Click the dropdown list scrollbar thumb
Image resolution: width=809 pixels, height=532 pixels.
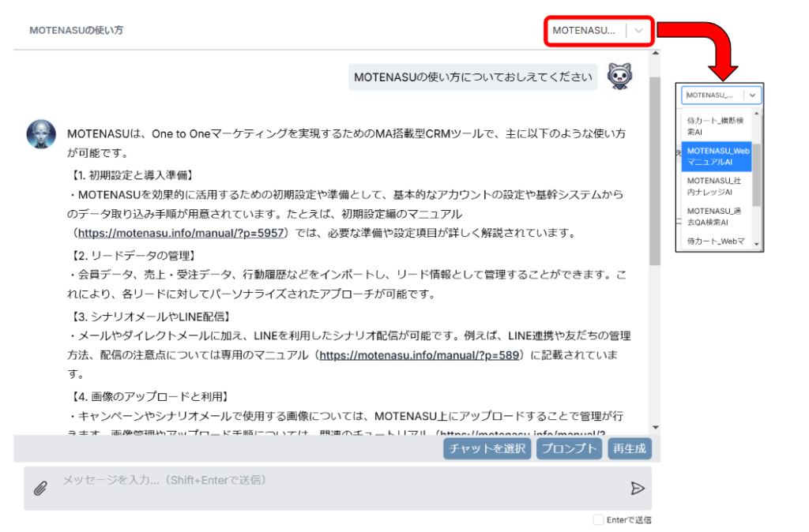757,174
